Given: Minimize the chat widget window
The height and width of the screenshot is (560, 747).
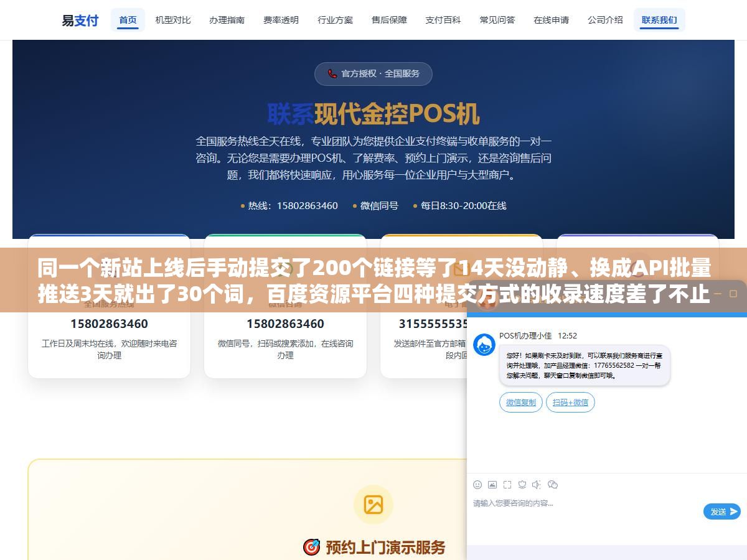Looking at the screenshot, I should click(718, 293).
